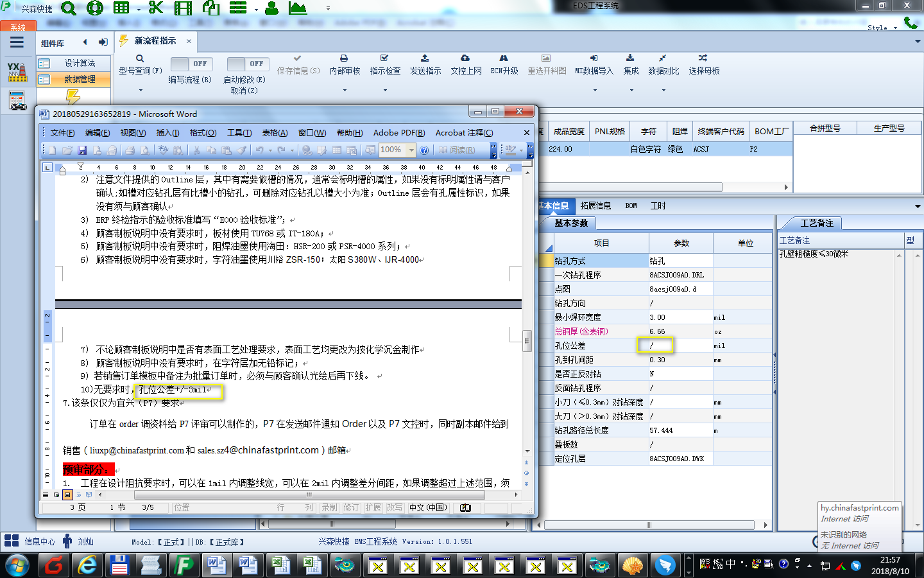Screen dimensions: 924x578
Task: Open 表格(A) menu in Word
Action: pyautogui.click(x=275, y=133)
